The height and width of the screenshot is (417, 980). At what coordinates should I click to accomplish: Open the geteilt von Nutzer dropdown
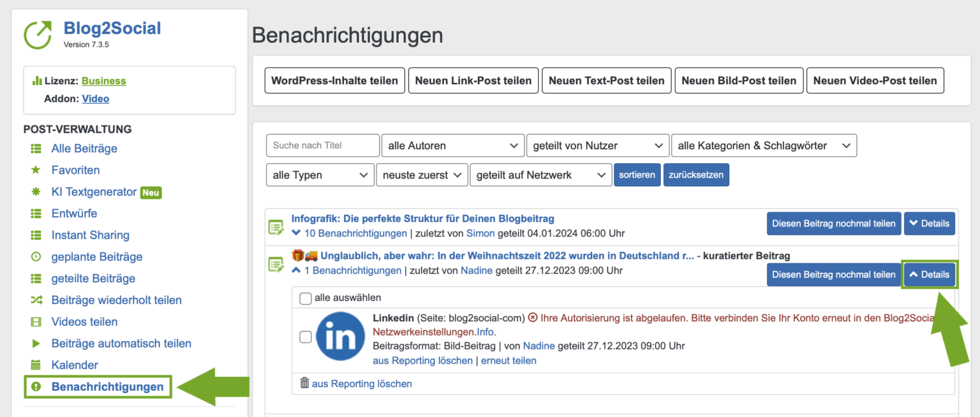tap(598, 145)
